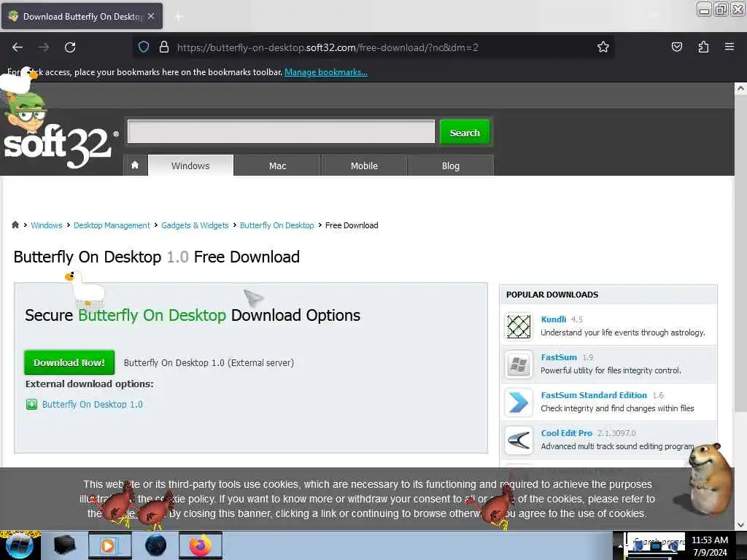Open the Cool Edit Pro link
This screenshot has height=560, width=747.
pos(566,433)
